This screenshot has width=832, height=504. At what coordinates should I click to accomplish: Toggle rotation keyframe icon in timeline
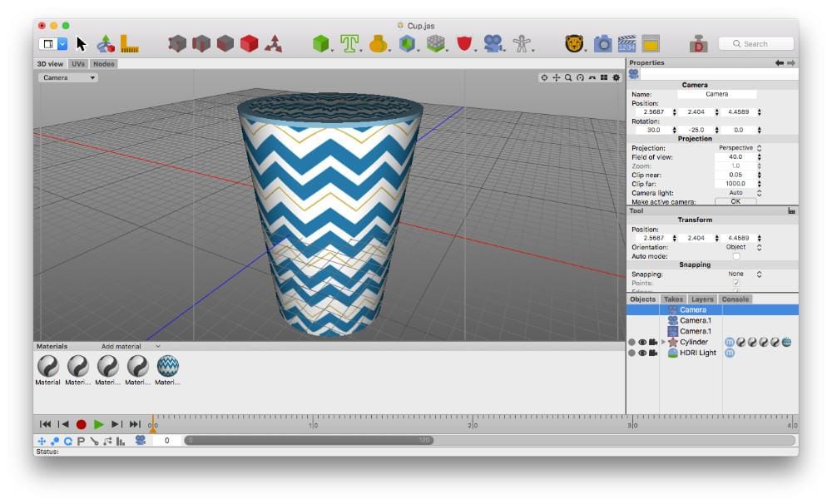pyautogui.click(x=68, y=441)
